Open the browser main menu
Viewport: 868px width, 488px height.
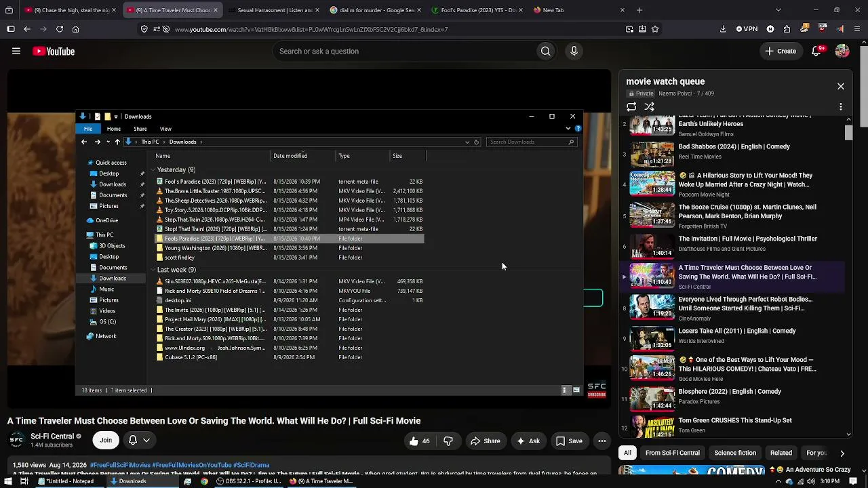tap(857, 29)
